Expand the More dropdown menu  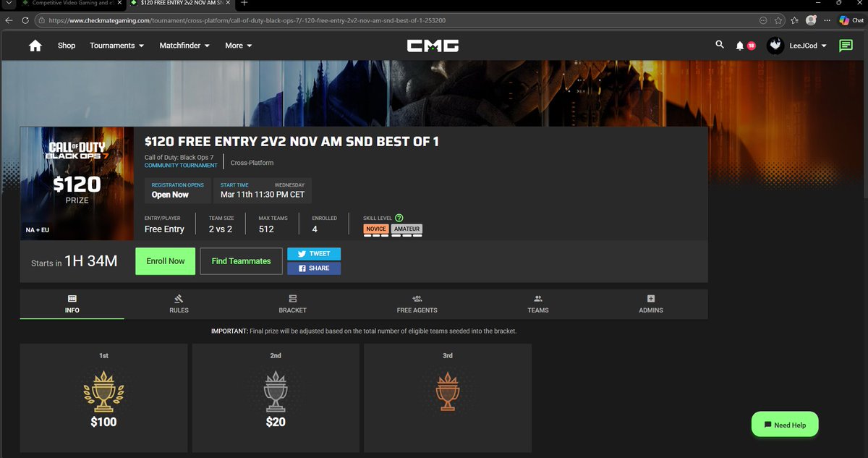[239, 46]
